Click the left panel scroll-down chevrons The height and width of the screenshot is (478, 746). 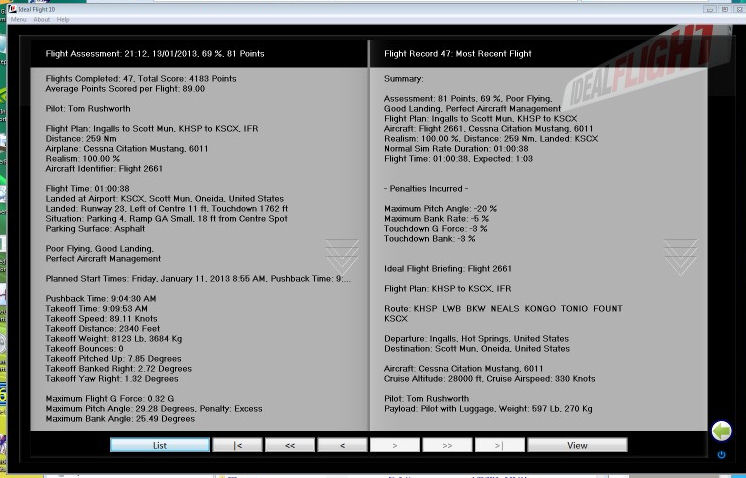click(x=342, y=257)
